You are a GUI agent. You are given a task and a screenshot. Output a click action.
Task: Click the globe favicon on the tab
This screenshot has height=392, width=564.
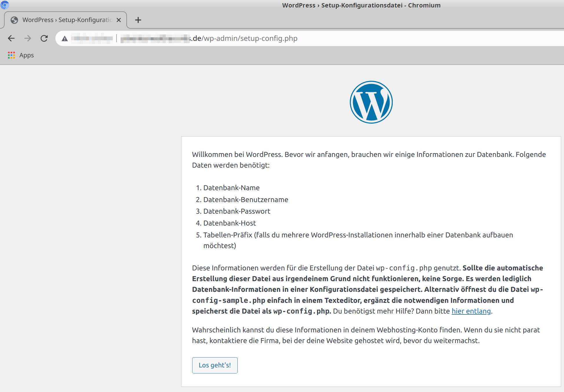(x=14, y=20)
